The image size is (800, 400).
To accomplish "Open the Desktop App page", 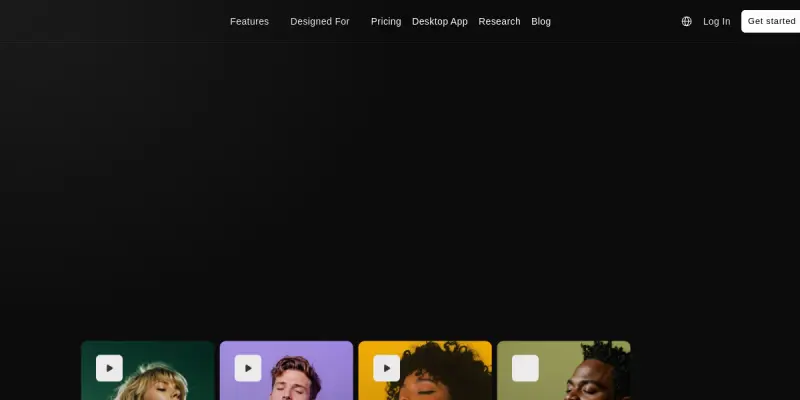I will coord(440,21).
